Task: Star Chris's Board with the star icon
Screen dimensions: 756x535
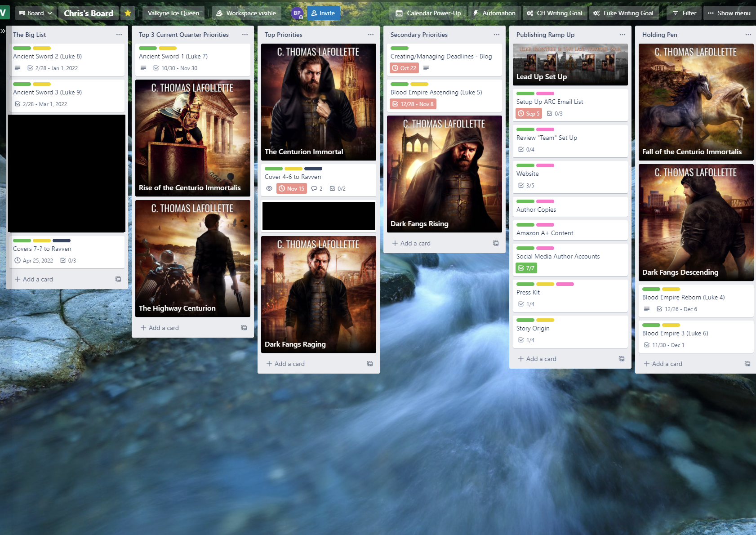Action: [x=128, y=13]
